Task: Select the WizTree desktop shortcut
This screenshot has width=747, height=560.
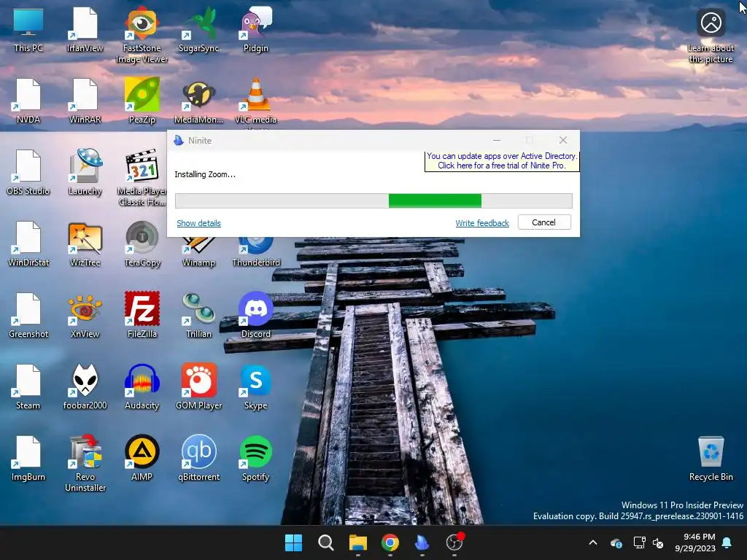Action: tap(85, 244)
